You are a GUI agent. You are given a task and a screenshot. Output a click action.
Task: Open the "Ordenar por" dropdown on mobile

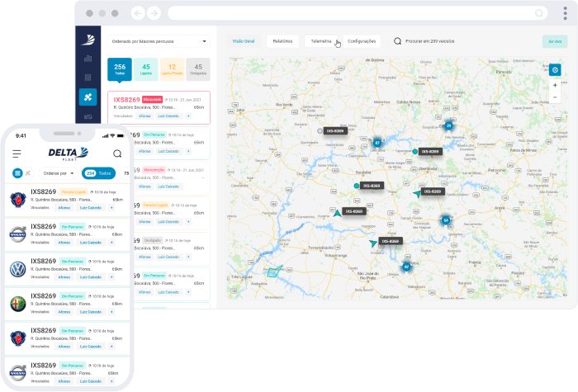59,173
